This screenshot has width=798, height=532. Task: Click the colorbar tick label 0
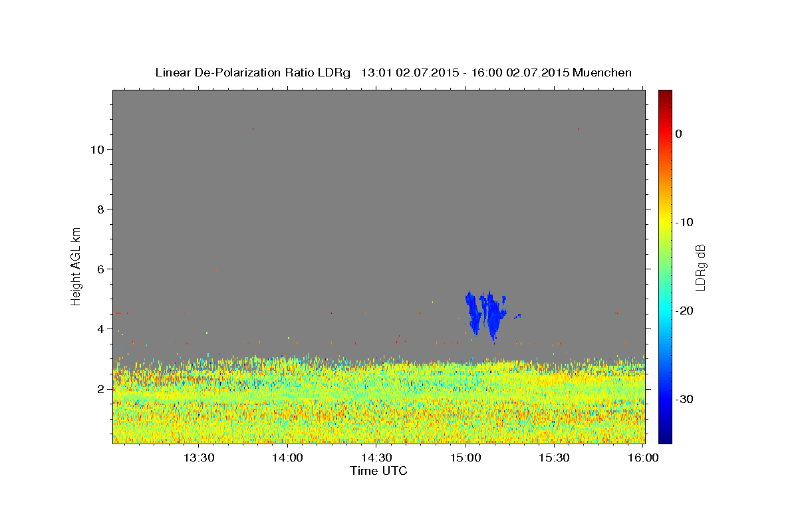point(678,134)
